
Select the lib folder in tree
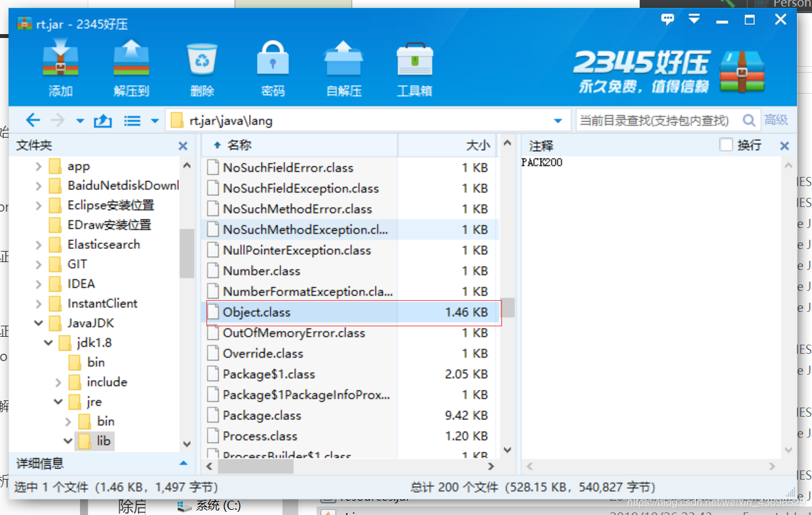pyautogui.click(x=104, y=441)
